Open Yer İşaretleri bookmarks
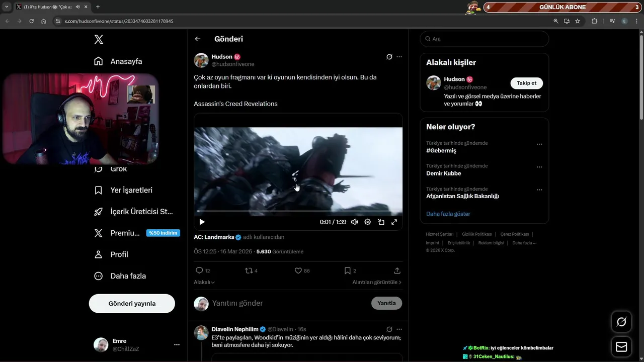Screen dimensions: 644x362 pos(123,190)
